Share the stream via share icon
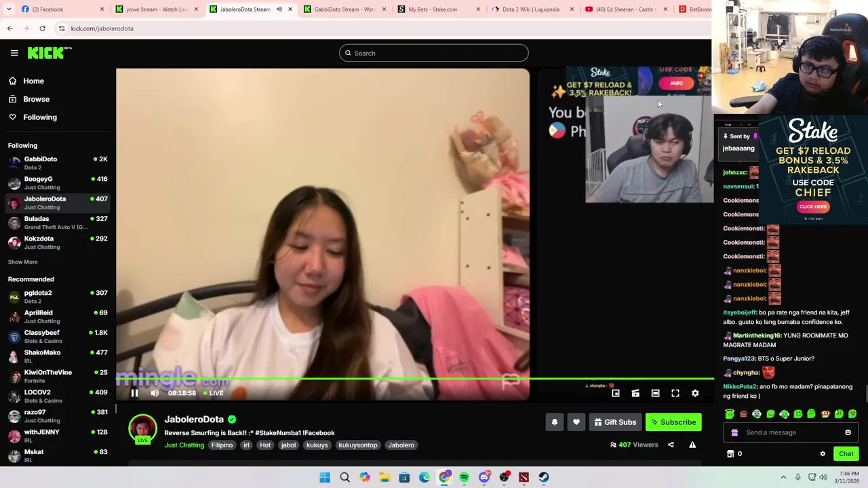868x488 pixels. click(671, 445)
